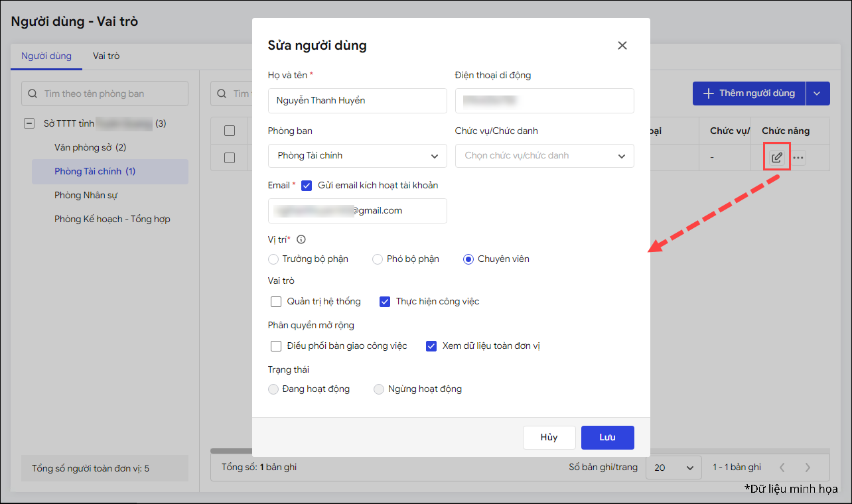Select Phòng Nhân sự in department tree
The height and width of the screenshot is (504, 852).
pos(86,195)
